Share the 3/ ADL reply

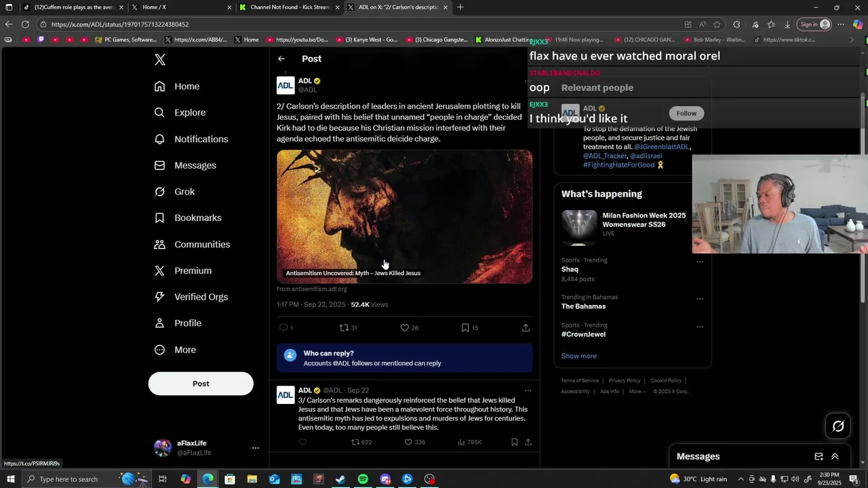(x=528, y=442)
